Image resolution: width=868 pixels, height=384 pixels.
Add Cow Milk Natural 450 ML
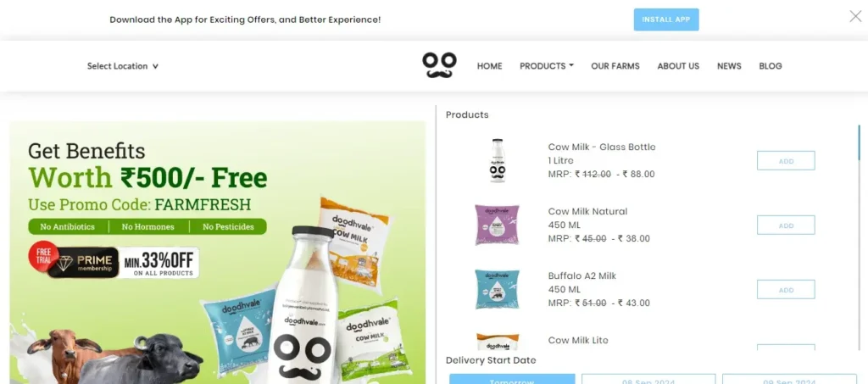786,225
